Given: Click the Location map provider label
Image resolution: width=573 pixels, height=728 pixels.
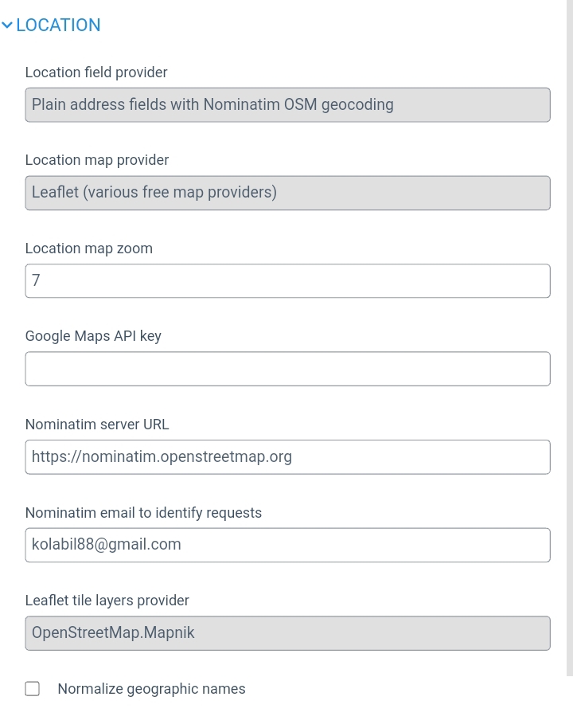Looking at the screenshot, I should click(x=97, y=160).
